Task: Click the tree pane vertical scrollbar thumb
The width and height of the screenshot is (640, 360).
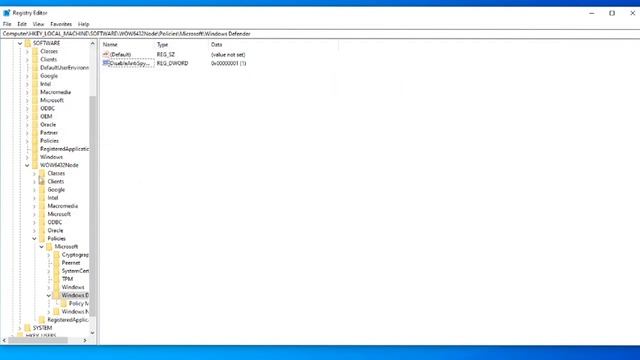Action: pos(93,206)
